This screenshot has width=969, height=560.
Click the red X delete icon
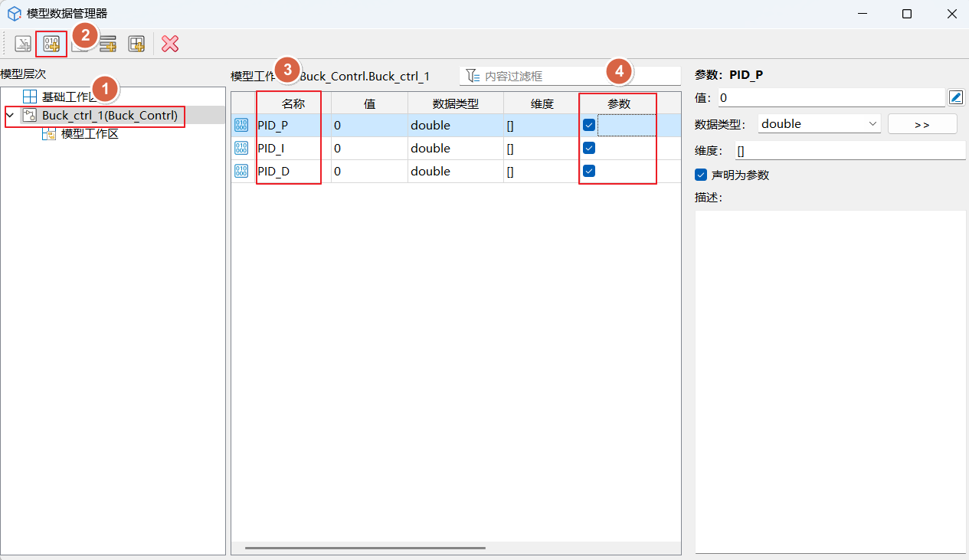point(170,44)
